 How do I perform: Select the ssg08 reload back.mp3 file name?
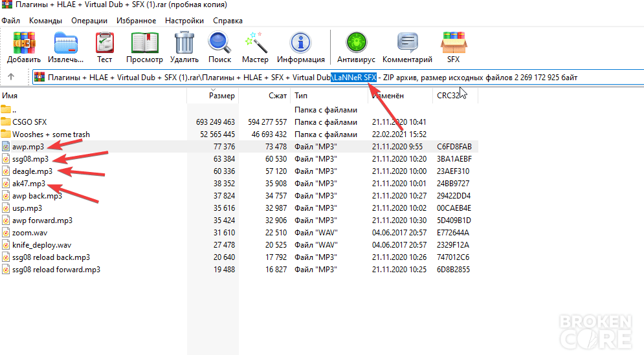(51, 257)
